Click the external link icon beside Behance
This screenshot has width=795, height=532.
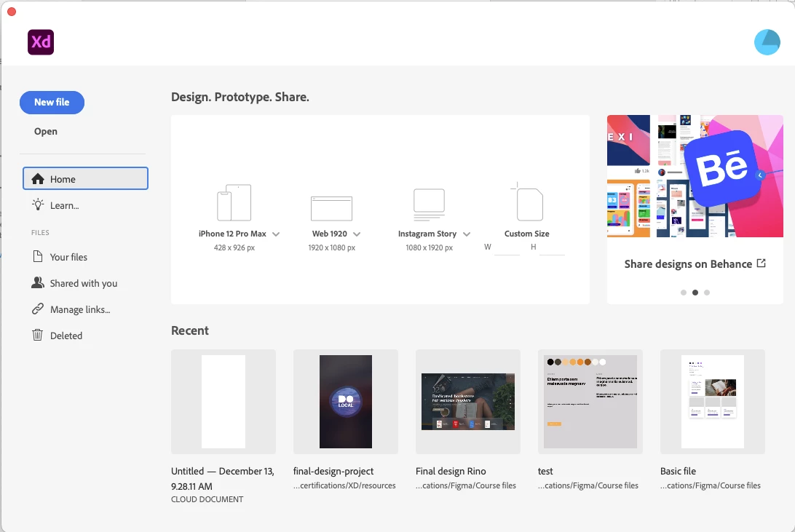[761, 263]
